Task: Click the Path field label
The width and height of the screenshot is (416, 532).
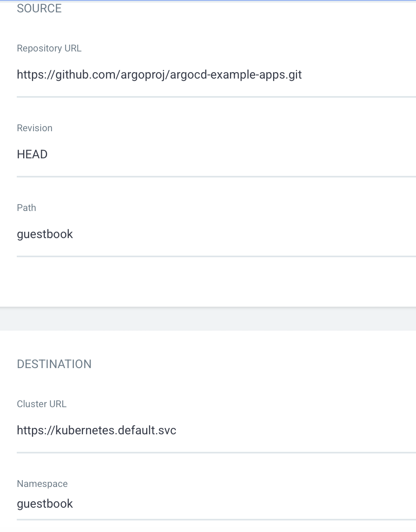Action: pyautogui.click(x=26, y=208)
